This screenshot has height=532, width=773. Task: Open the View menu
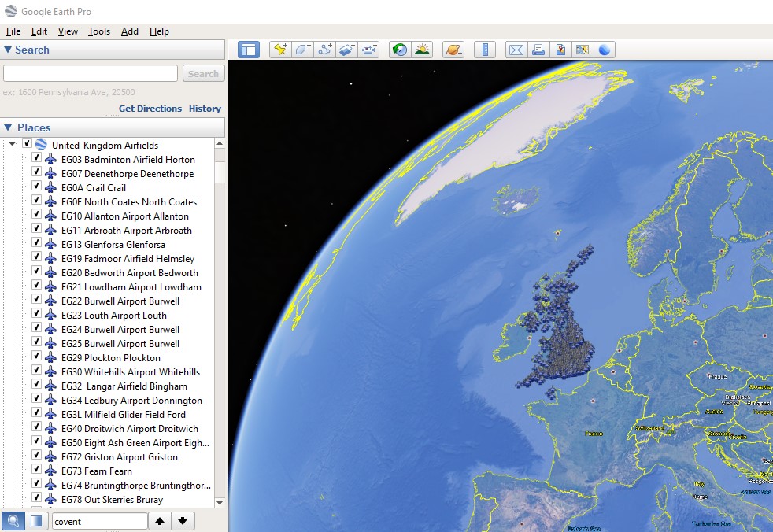click(68, 31)
